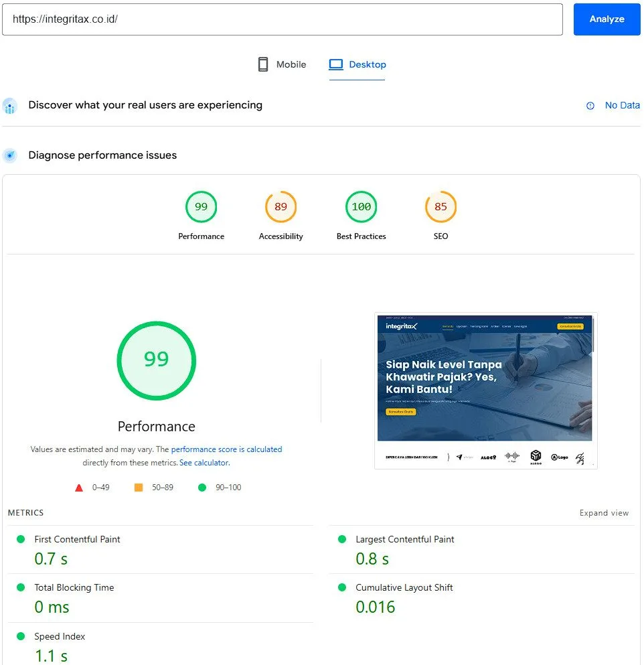Click the large Performance 99 circle
644x665 pixels.
click(156, 360)
